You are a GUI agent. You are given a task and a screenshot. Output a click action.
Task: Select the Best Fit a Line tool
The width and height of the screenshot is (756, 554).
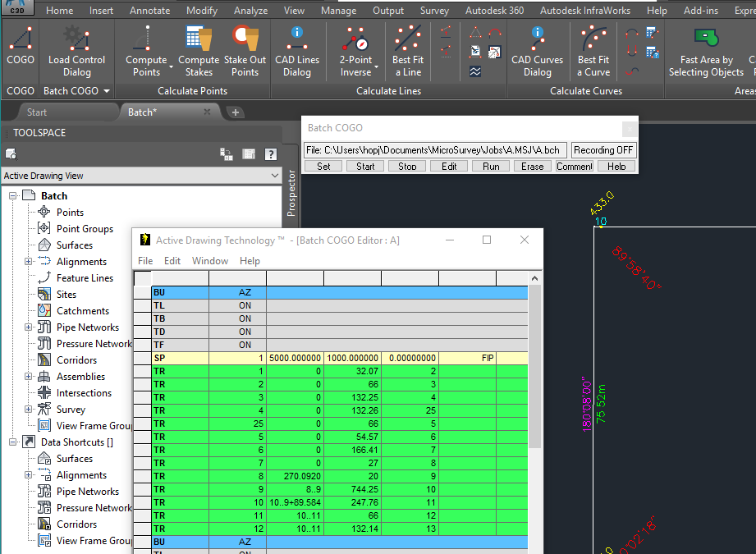(407, 51)
